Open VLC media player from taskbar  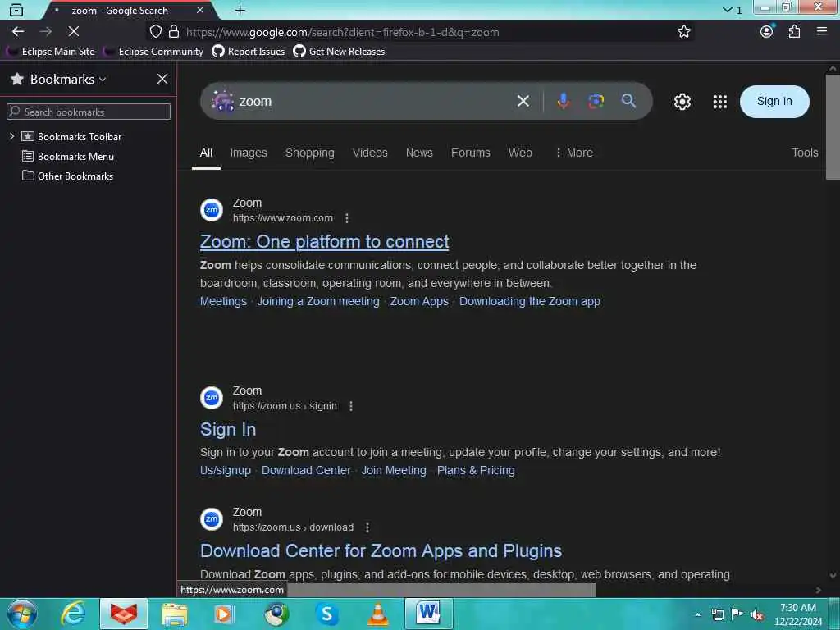tap(377, 614)
